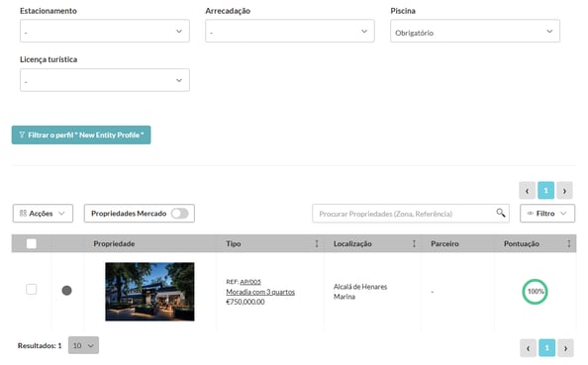The width and height of the screenshot is (588, 365).
Task: Select the AP/005 property row checkbox
Action: pos(31,289)
